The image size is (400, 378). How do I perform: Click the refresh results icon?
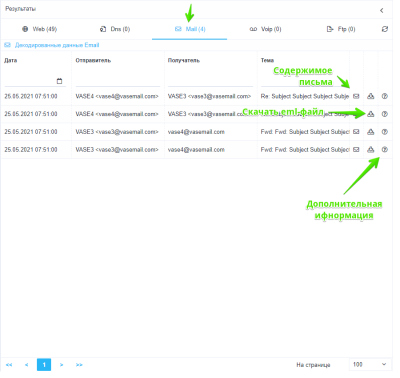(x=385, y=29)
